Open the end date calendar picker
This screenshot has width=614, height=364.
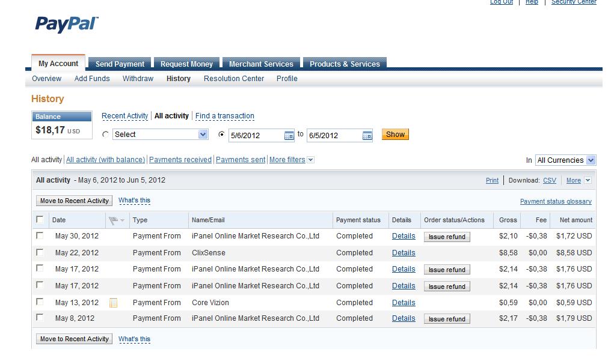pos(367,136)
